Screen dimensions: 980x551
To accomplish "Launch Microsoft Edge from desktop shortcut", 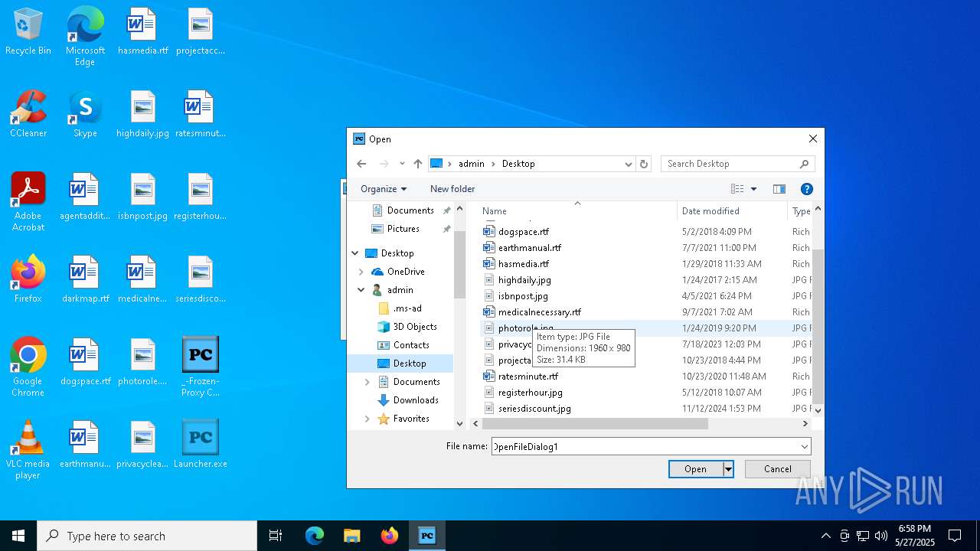I will coord(85,36).
